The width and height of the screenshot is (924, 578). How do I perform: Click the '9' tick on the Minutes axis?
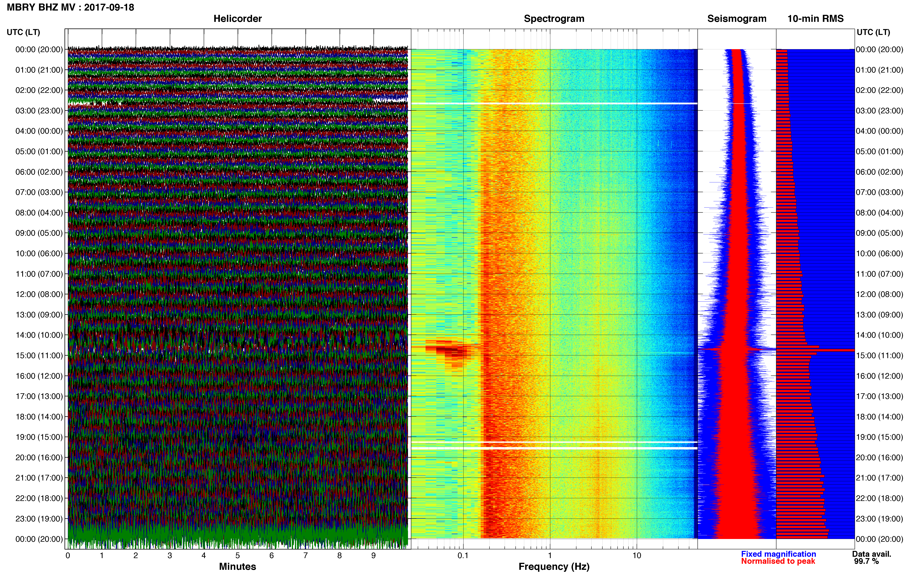(x=373, y=555)
